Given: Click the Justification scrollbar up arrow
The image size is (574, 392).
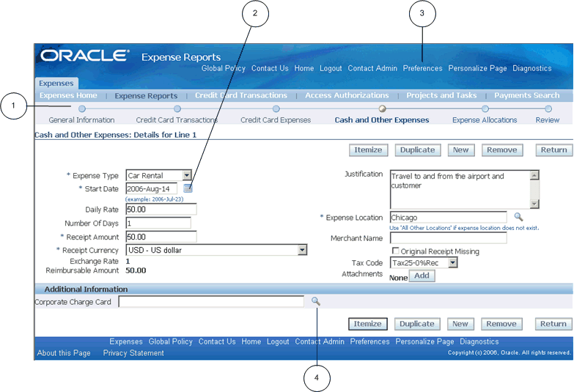Looking at the screenshot, I should click(x=534, y=175).
